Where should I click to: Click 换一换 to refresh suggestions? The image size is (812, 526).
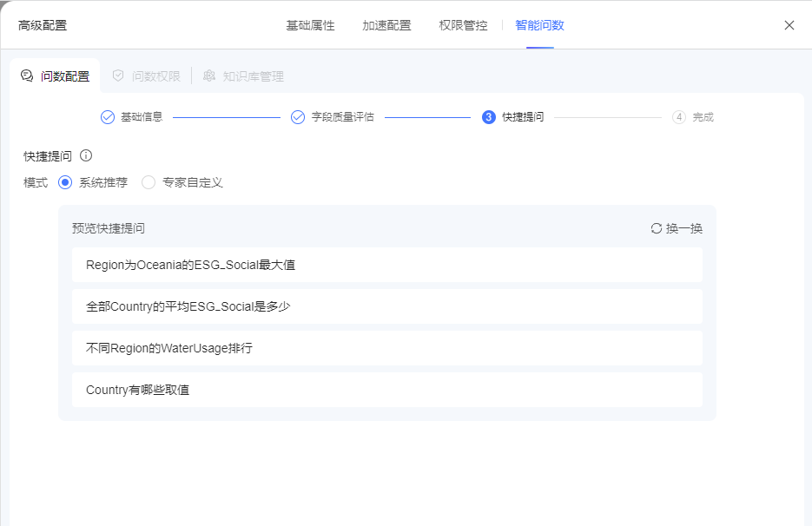coord(683,228)
